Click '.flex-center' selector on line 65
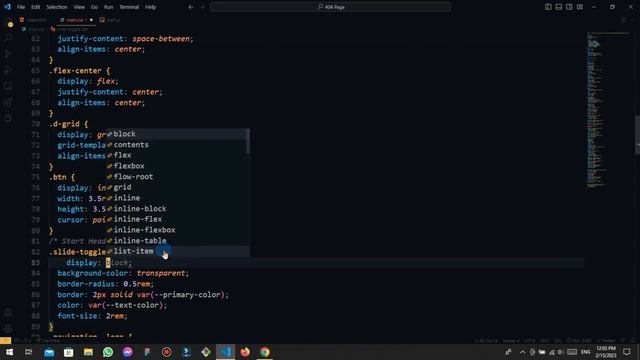The height and width of the screenshot is (360, 640). [75, 71]
